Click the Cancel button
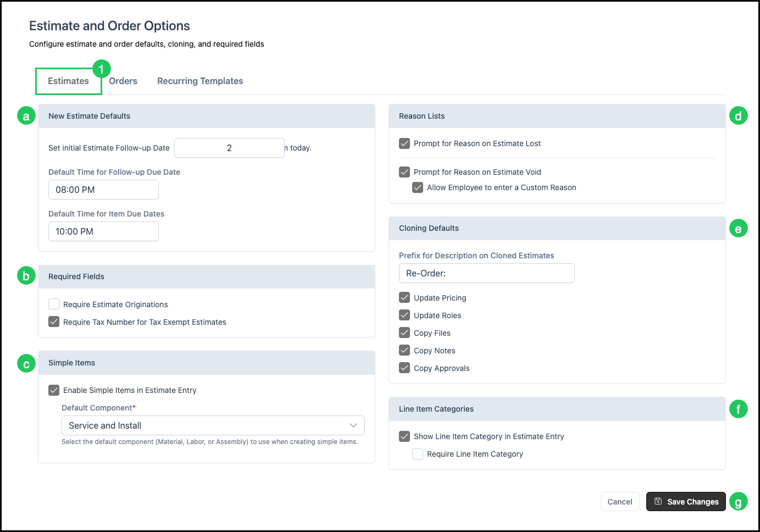This screenshot has width=760, height=532. 620,502
